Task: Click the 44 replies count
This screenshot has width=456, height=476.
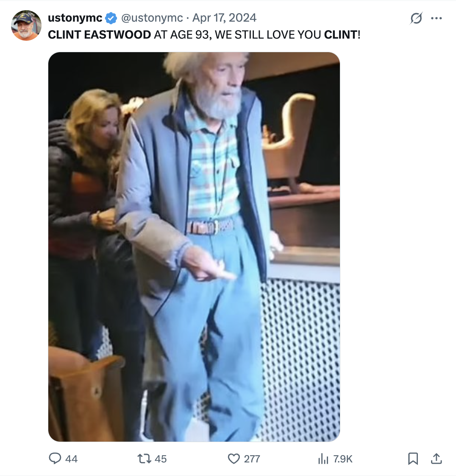Action: point(71,459)
